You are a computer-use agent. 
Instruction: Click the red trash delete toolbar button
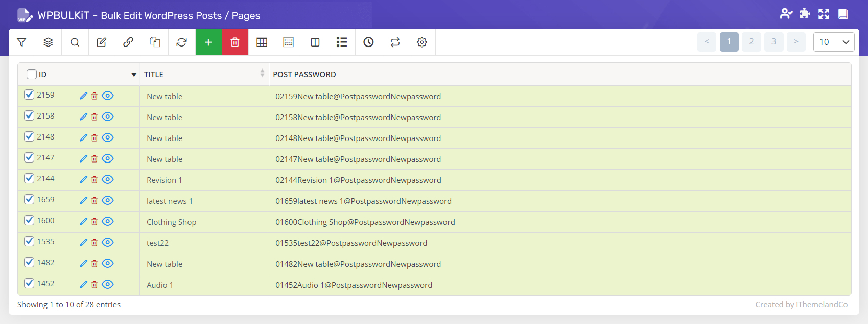click(235, 42)
